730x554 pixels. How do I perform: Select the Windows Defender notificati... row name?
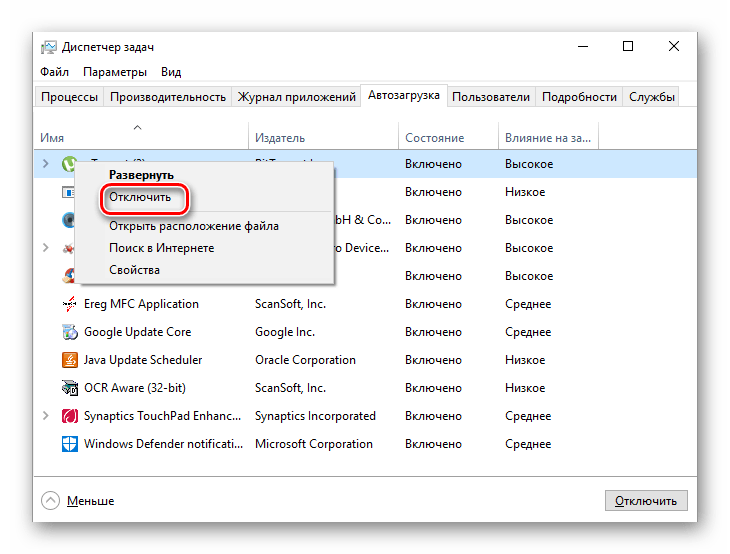(163, 444)
